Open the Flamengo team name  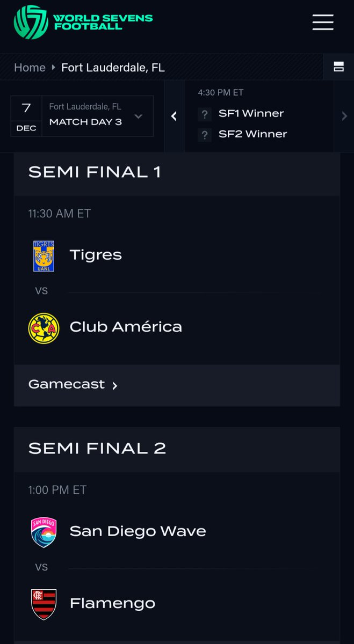(x=112, y=603)
